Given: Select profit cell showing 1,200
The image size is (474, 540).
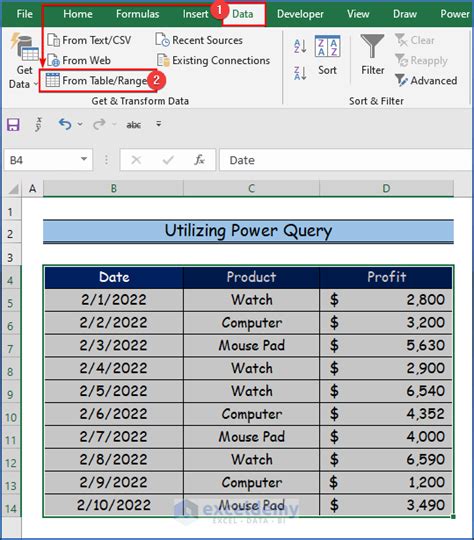Looking at the screenshot, I should click(386, 482).
